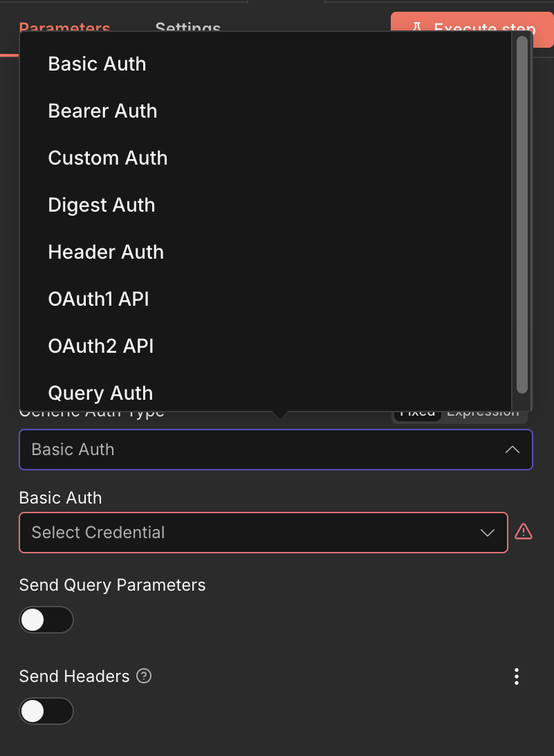
Task: Choose Header Auth from the options
Action: pyautogui.click(x=106, y=252)
